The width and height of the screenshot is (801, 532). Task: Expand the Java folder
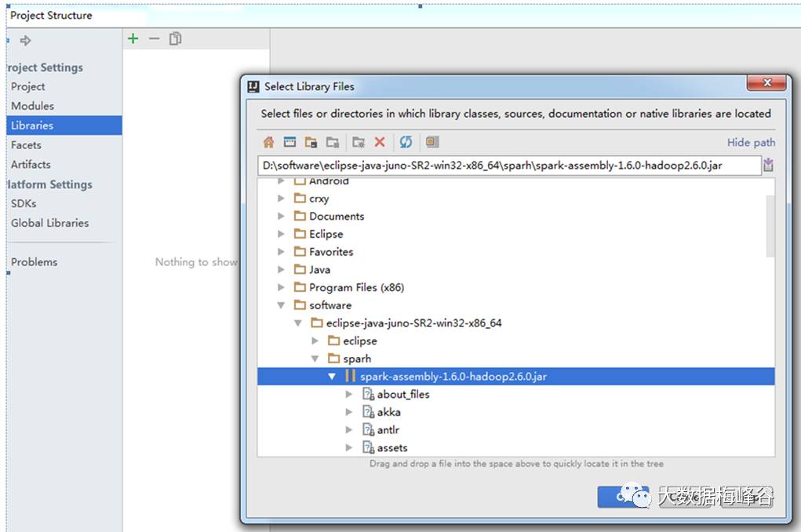pos(281,269)
